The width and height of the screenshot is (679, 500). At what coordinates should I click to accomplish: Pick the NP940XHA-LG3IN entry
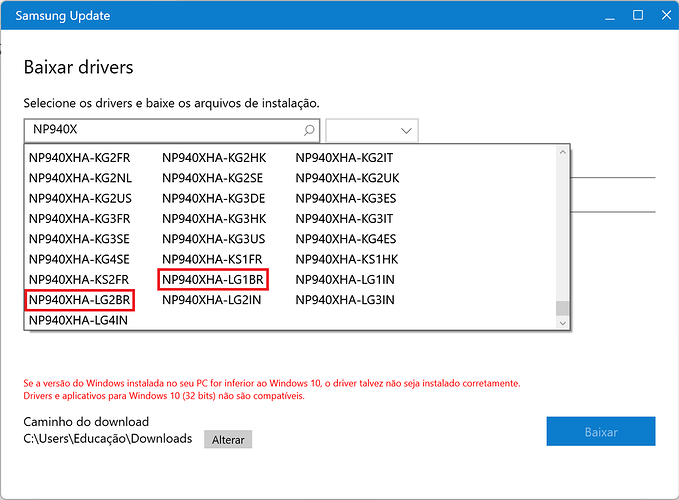coord(345,300)
